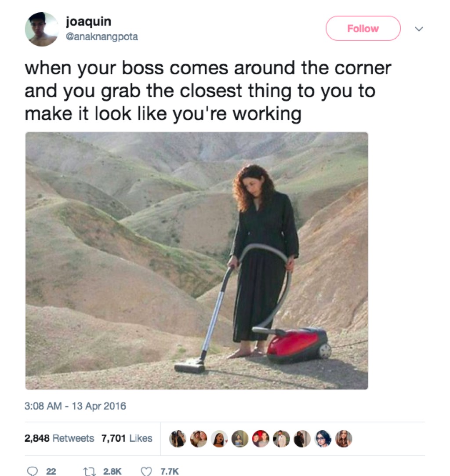Click the reply speech bubble icon
The height and width of the screenshot is (476, 450).
point(32,471)
